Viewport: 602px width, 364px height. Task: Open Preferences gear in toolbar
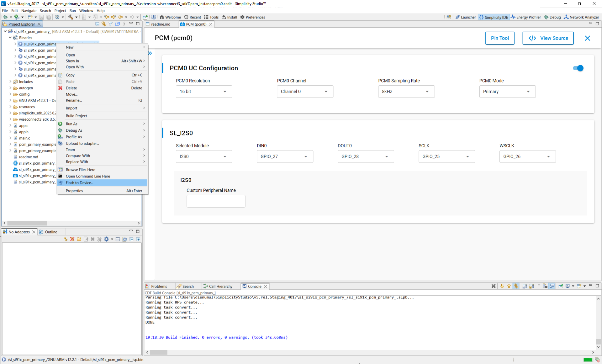[252, 17]
